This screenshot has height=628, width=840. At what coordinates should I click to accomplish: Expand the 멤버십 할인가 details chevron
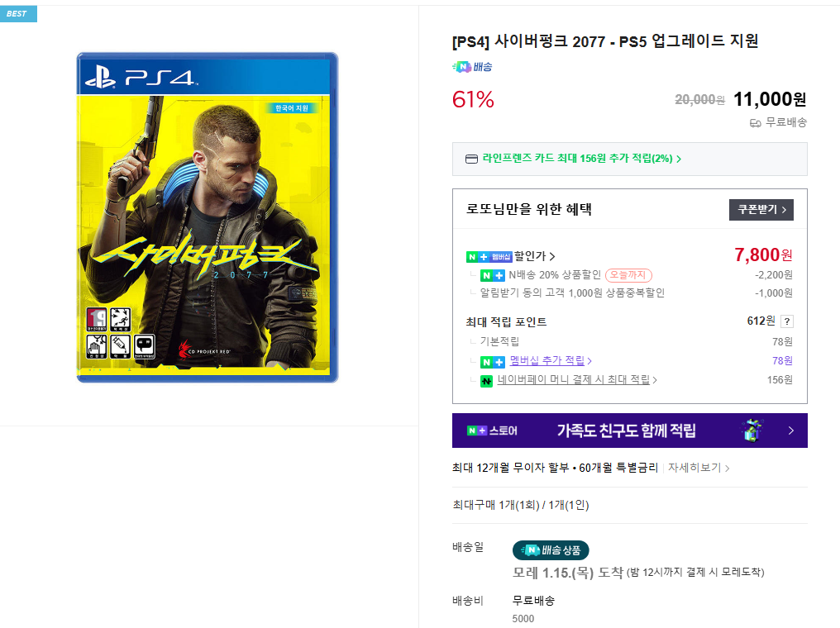tap(551, 256)
